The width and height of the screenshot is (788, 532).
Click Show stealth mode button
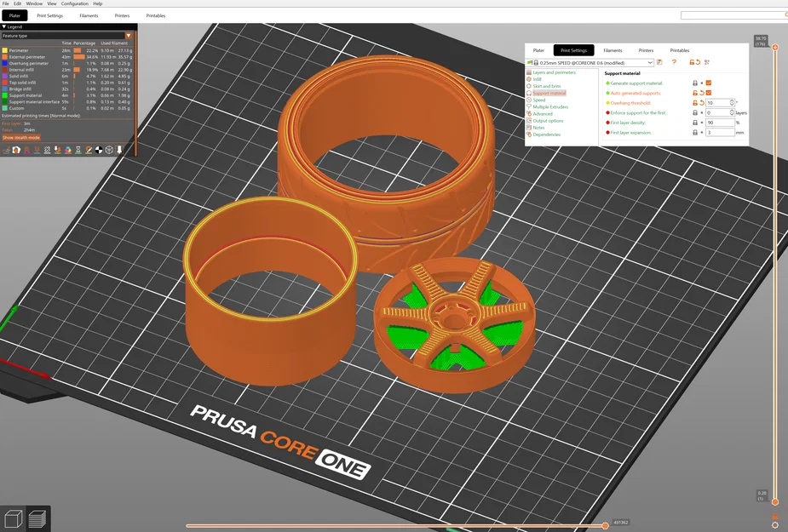pos(21,138)
